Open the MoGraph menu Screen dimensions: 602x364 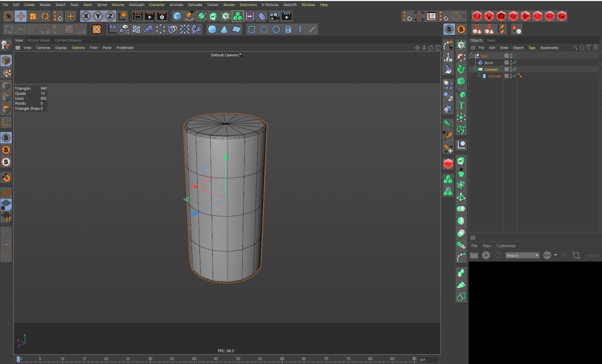pos(136,5)
